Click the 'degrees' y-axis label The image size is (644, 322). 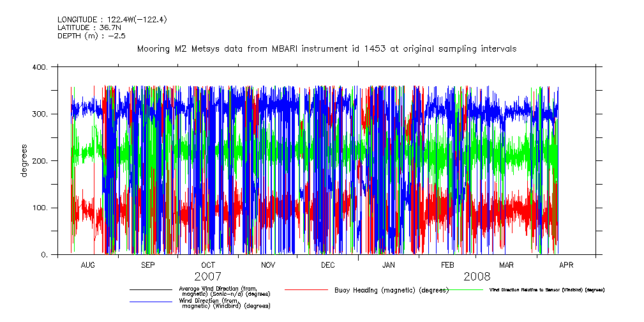point(24,160)
